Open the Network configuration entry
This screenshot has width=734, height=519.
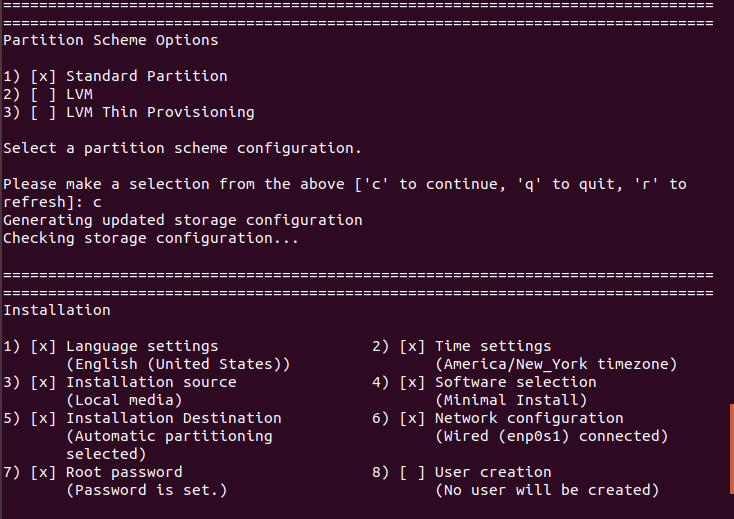[528, 418]
